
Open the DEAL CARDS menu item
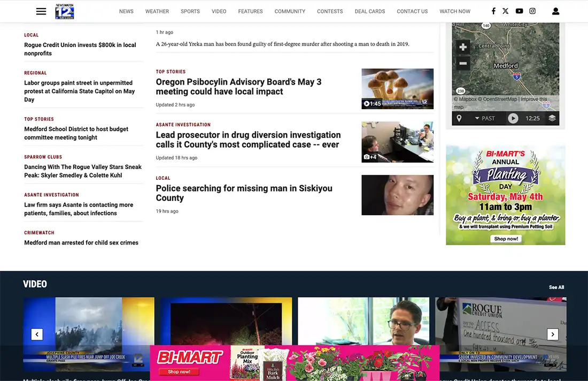[x=370, y=11]
